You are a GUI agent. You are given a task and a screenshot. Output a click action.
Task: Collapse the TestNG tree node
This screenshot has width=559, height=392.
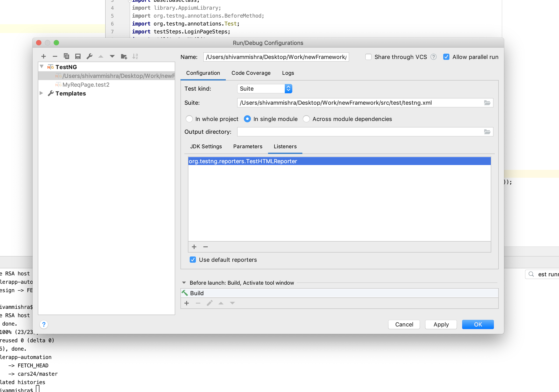click(42, 67)
